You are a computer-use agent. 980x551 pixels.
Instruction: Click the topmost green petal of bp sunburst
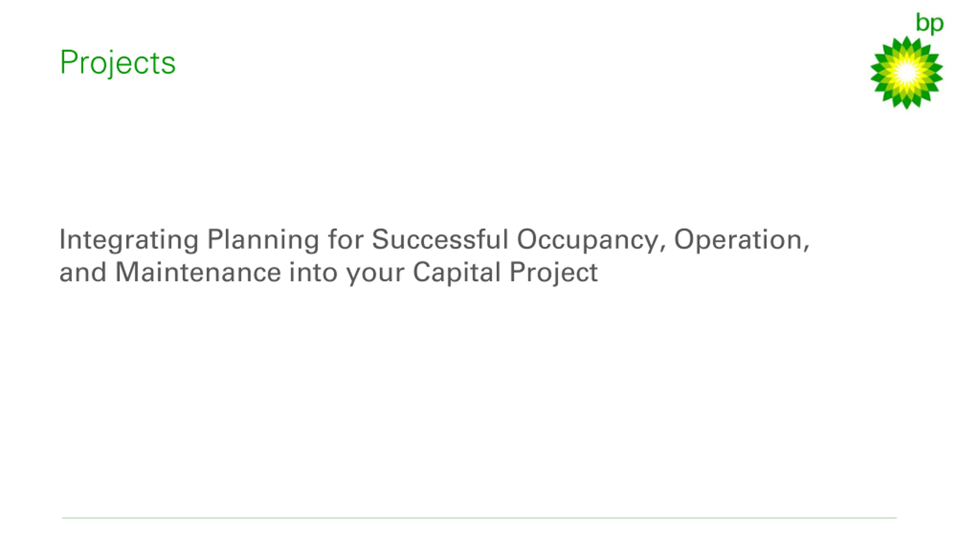906,42
